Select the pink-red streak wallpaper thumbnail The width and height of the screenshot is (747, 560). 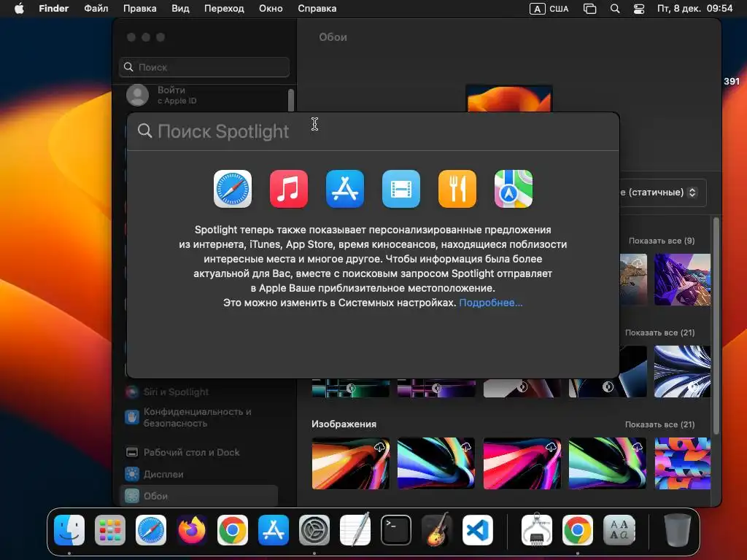click(x=522, y=463)
